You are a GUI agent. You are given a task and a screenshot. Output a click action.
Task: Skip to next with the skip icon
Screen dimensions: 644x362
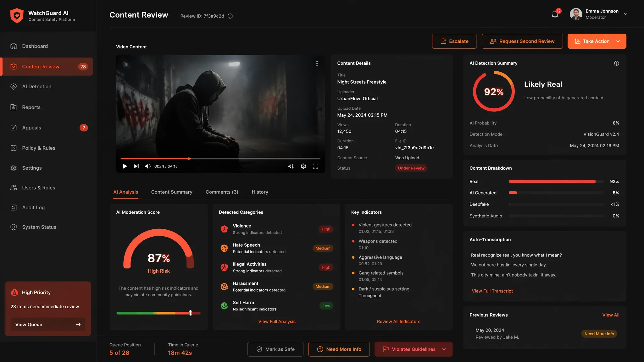point(136,166)
